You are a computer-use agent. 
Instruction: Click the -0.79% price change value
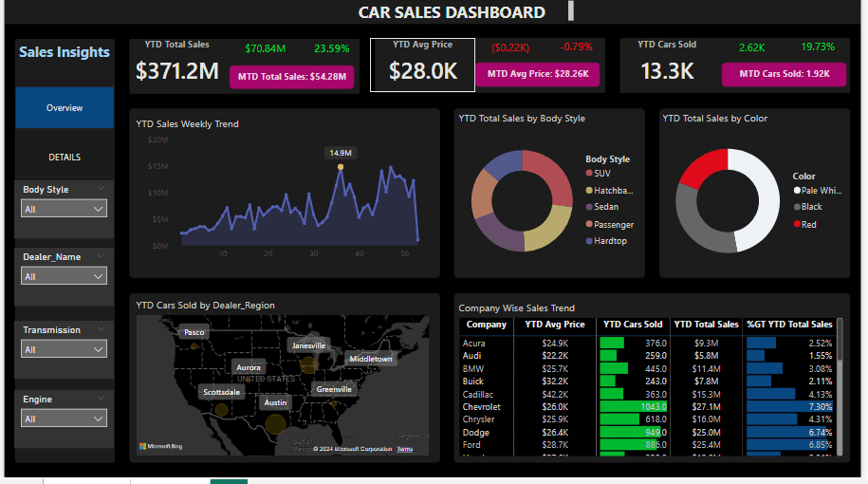tap(576, 47)
